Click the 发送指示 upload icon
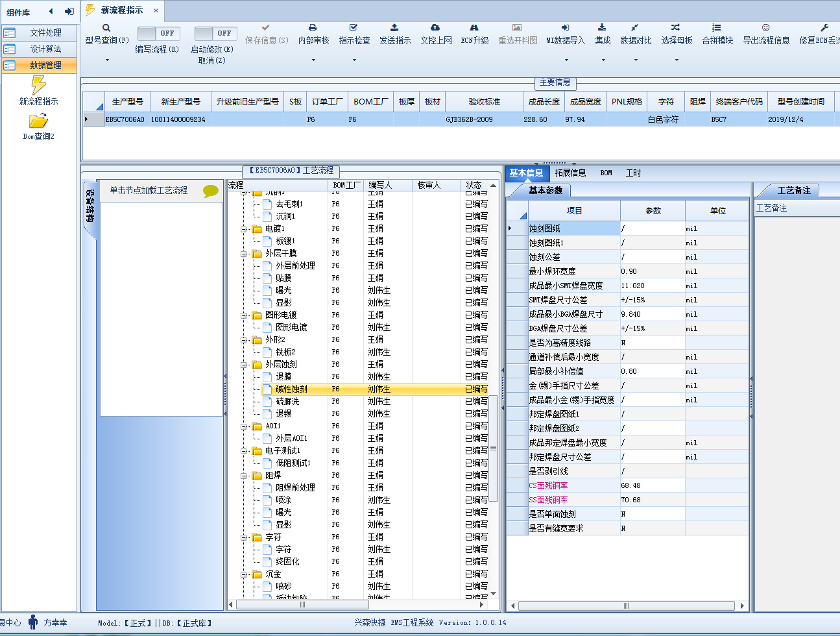Image resolution: width=840 pixels, height=636 pixels. pyautogui.click(x=394, y=28)
